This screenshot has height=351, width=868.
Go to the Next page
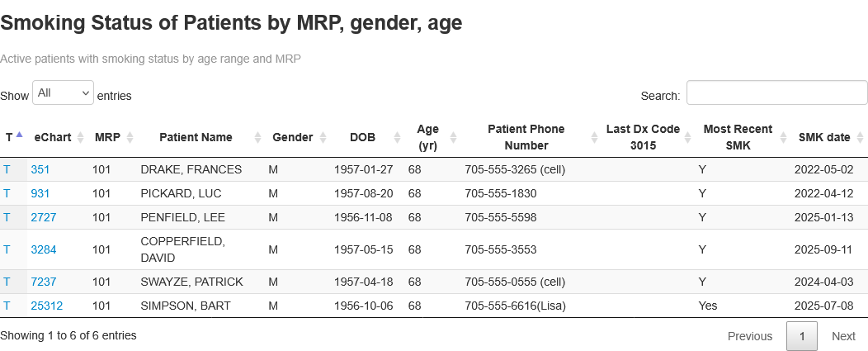[843, 336]
